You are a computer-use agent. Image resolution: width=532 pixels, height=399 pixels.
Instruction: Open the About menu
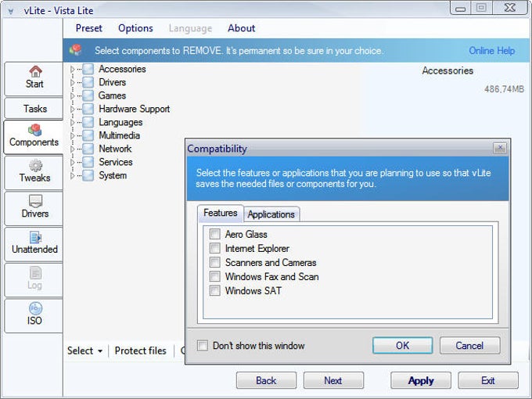(241, 28)
